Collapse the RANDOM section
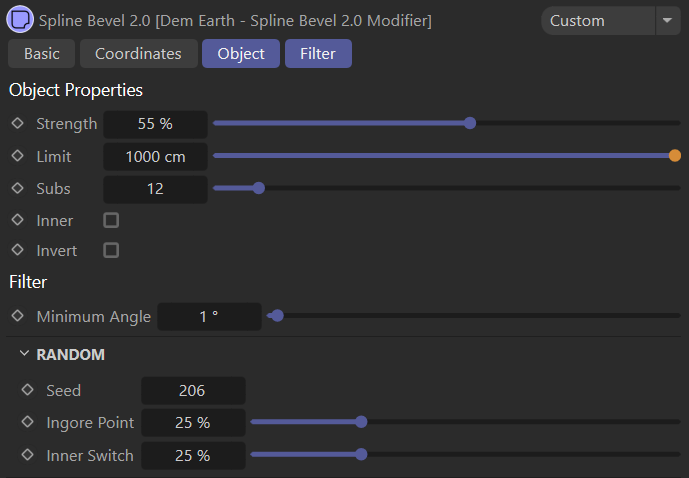The image size is (689, 478). point(25,354)
